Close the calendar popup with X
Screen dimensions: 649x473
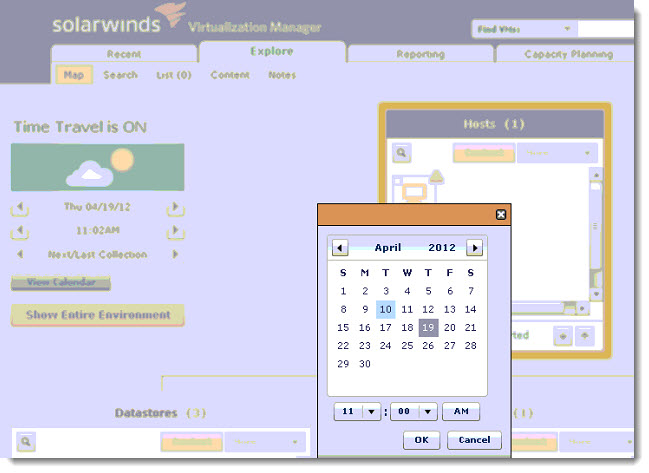click(x=501, y=214)
